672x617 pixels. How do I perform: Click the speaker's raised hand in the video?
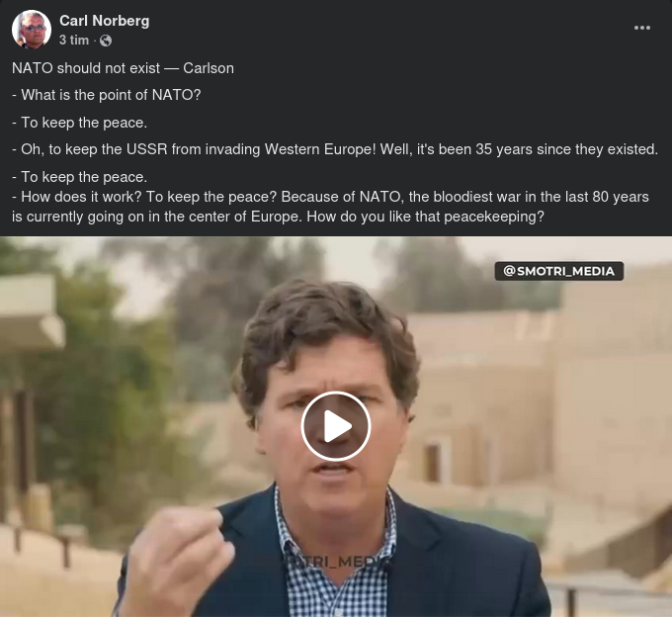pos(178,560)
